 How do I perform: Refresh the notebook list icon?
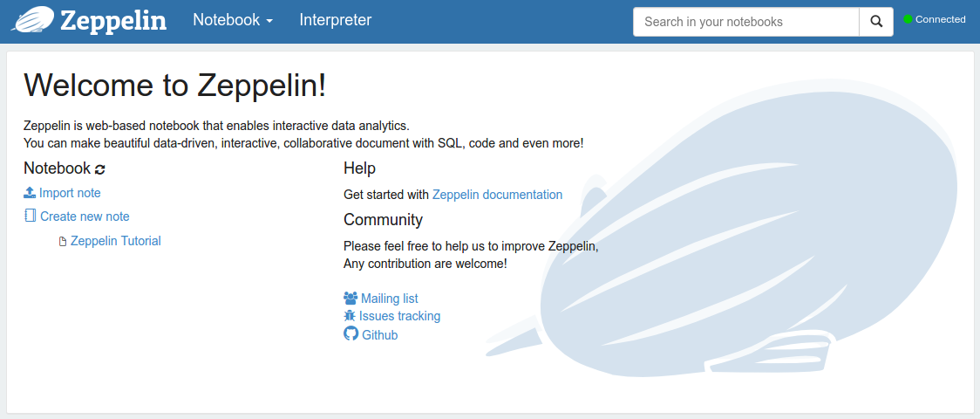tap(100, 169)
